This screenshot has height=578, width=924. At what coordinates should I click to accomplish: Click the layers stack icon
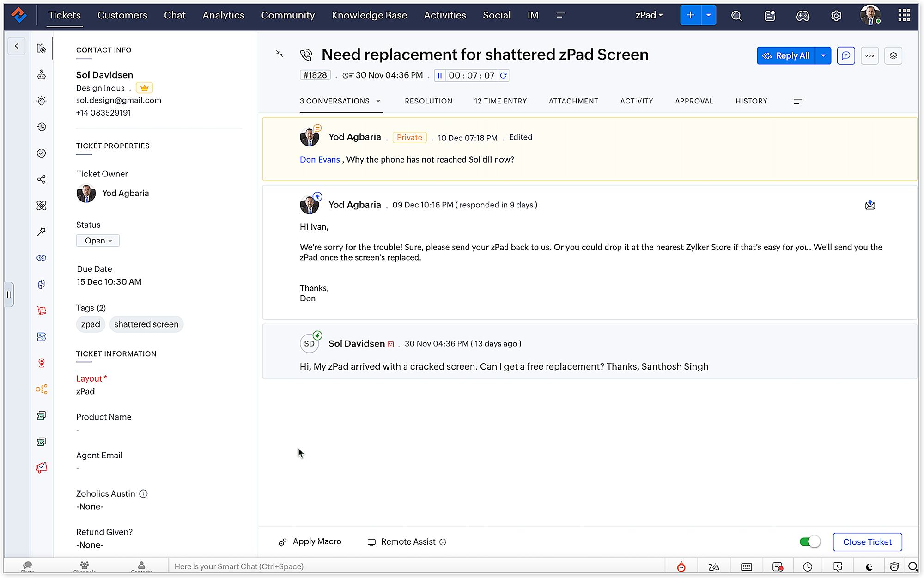[893, 55]
